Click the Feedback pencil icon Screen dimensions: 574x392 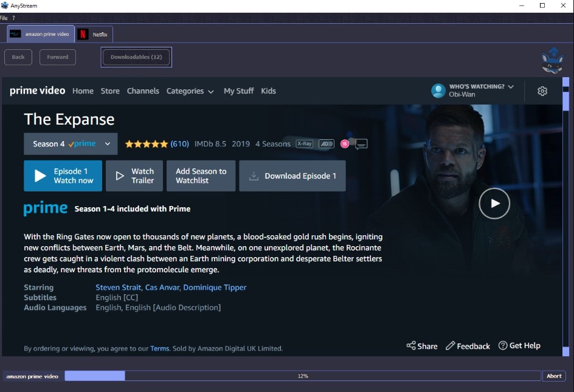[450, 346]
